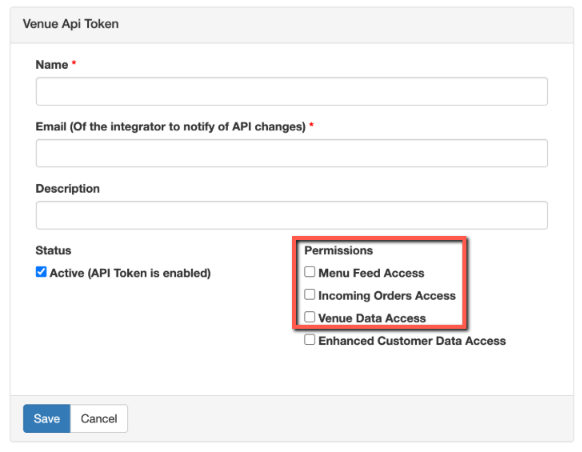Select the Description text box
Screen dimensions: 582x452
coord(292,215)
